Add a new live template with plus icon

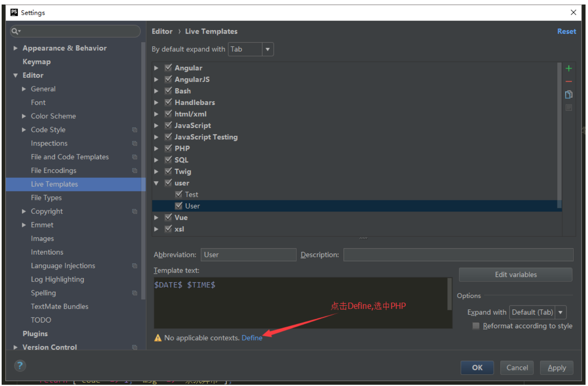click(569, 68)
